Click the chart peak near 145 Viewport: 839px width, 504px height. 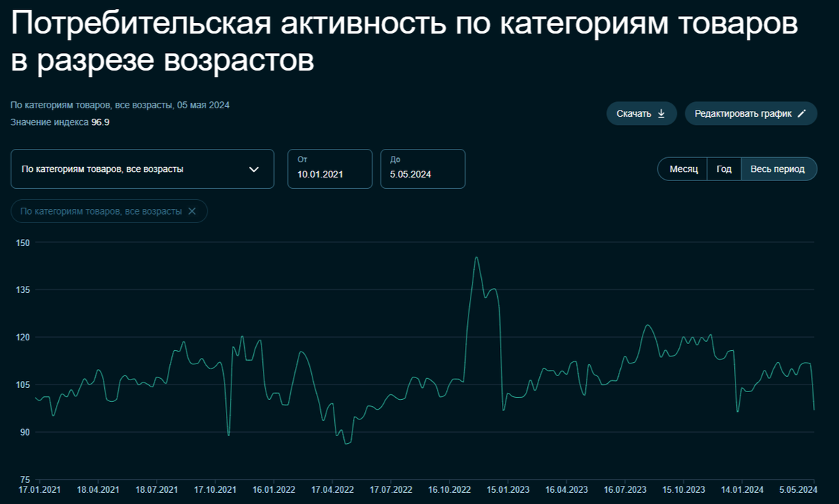(476, 257)
